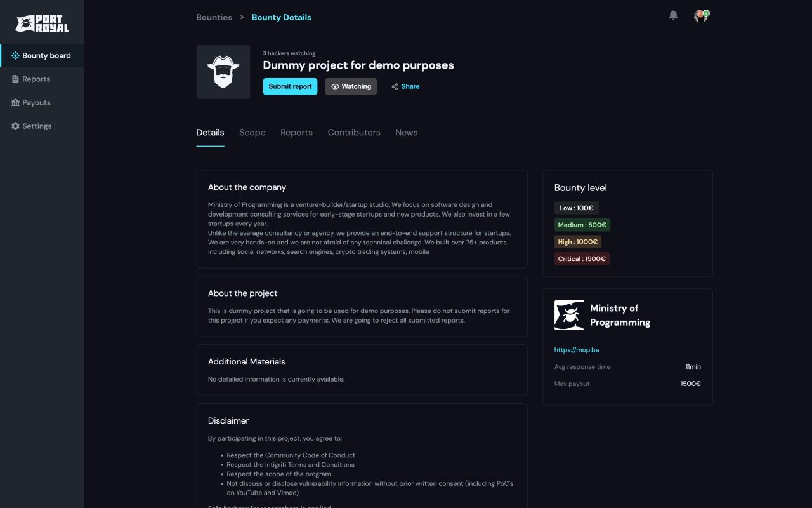Switch to the Scope tab
Viewport: 812px width, 508px height.
coord(252,133)
